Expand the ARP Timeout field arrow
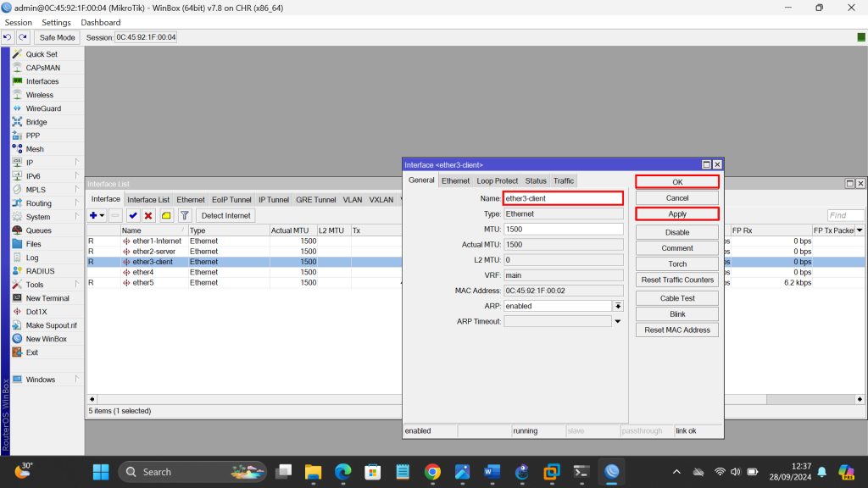 point(618,322)
